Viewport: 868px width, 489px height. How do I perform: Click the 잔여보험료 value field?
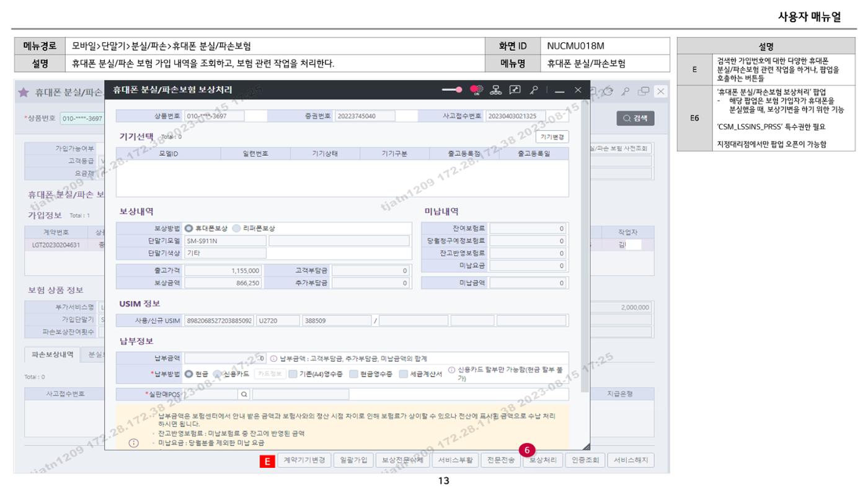coord(528,228)
